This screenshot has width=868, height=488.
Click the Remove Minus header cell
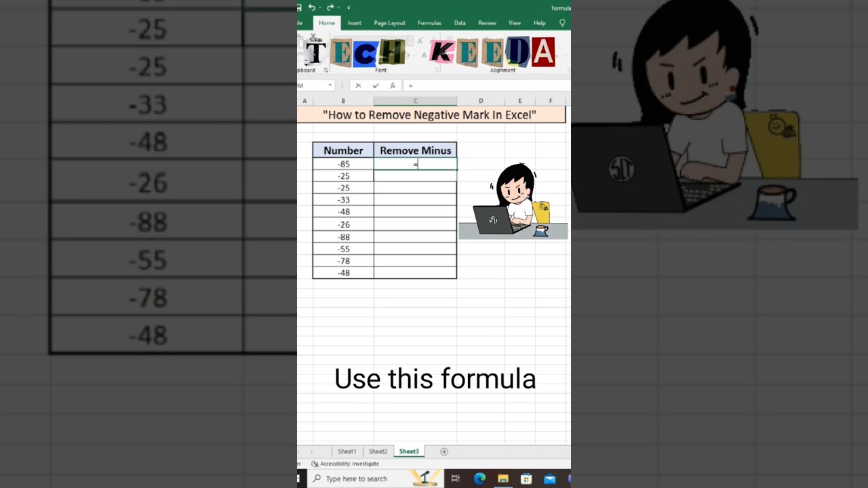[415, 150]
